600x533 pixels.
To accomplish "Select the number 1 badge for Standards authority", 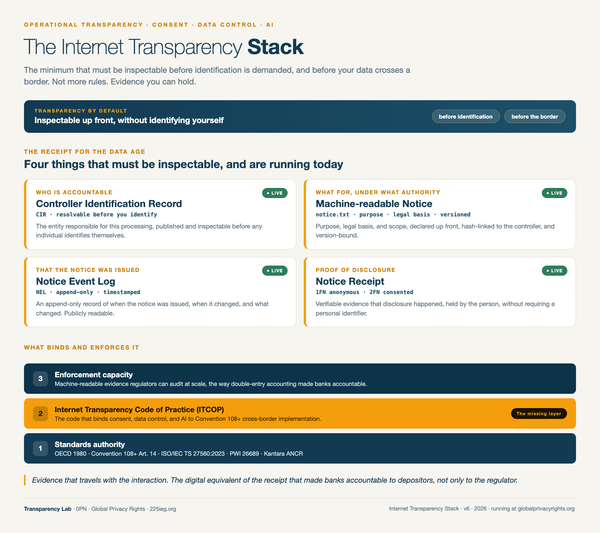I will point(40,448).
